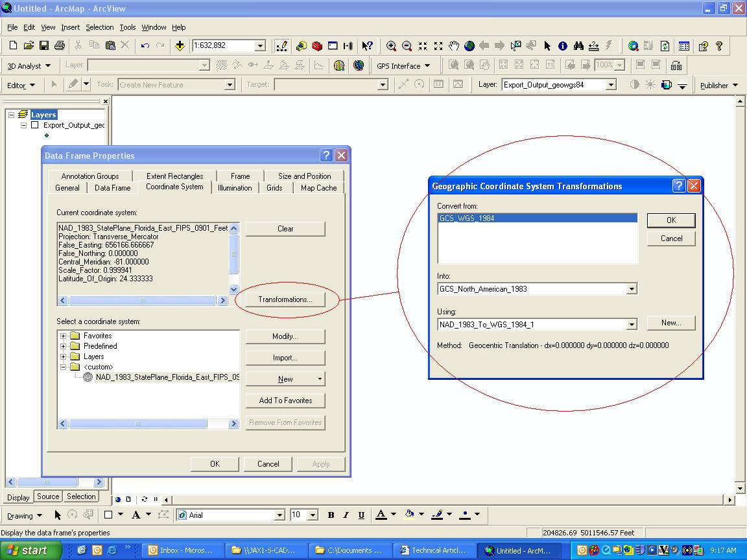Zoom to Full Extent globe icon
Image resolution: width=747 pixels, height=560 pixels.
469,46
